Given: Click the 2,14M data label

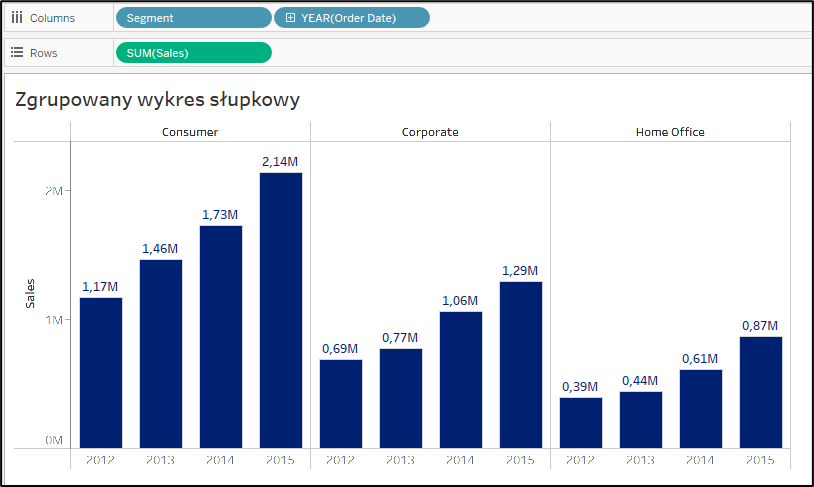Looking at the screenshot, I should point(280,161).
